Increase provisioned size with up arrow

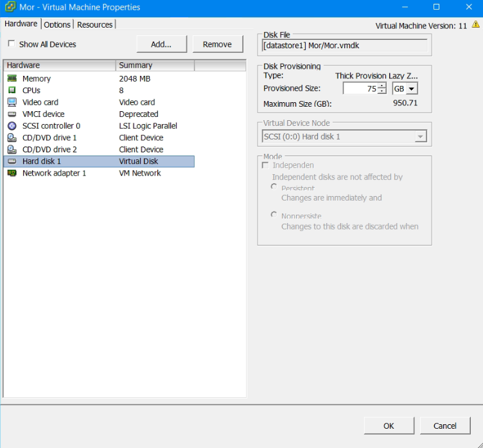pos(382,86)
